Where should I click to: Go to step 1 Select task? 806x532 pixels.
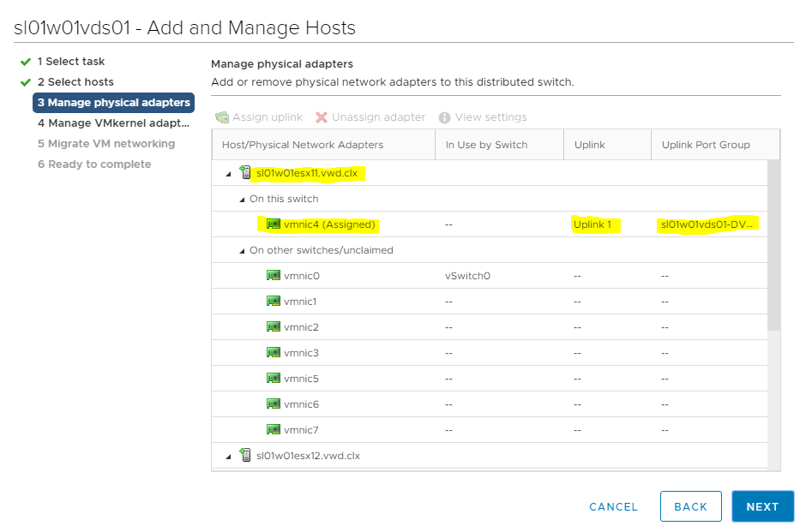click(x=71, y=62)
